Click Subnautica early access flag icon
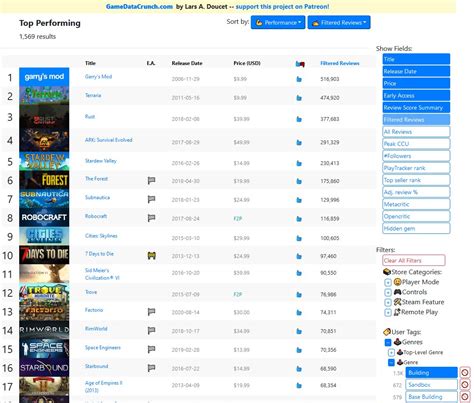The height and width of the screenshot is (403, 474). [151, 199]
